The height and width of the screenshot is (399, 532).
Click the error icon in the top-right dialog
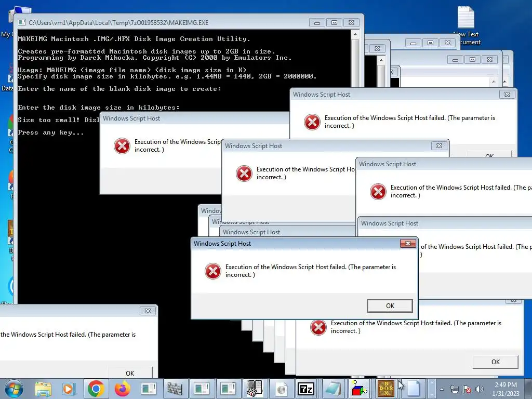coord(312,122)
